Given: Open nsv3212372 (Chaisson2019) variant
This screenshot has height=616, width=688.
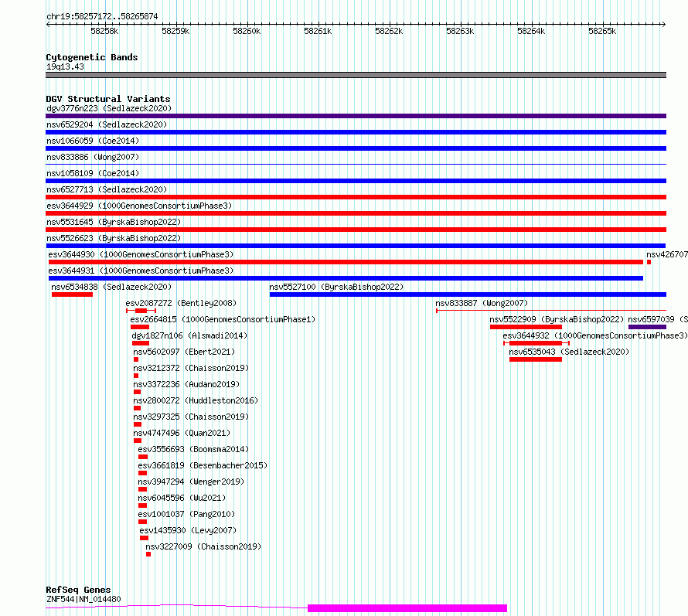Looking at the screenshot, I should [191, 368].
